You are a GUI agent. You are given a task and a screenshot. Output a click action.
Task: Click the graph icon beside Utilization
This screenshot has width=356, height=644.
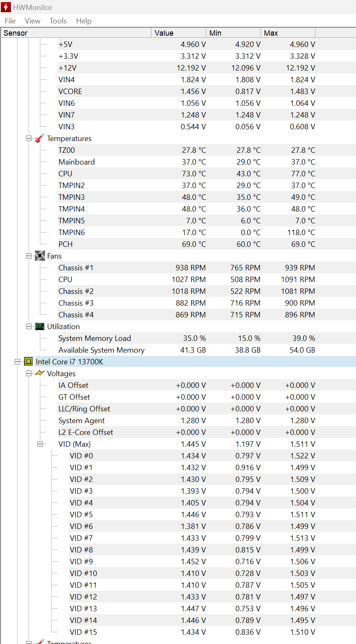point(40,326)
